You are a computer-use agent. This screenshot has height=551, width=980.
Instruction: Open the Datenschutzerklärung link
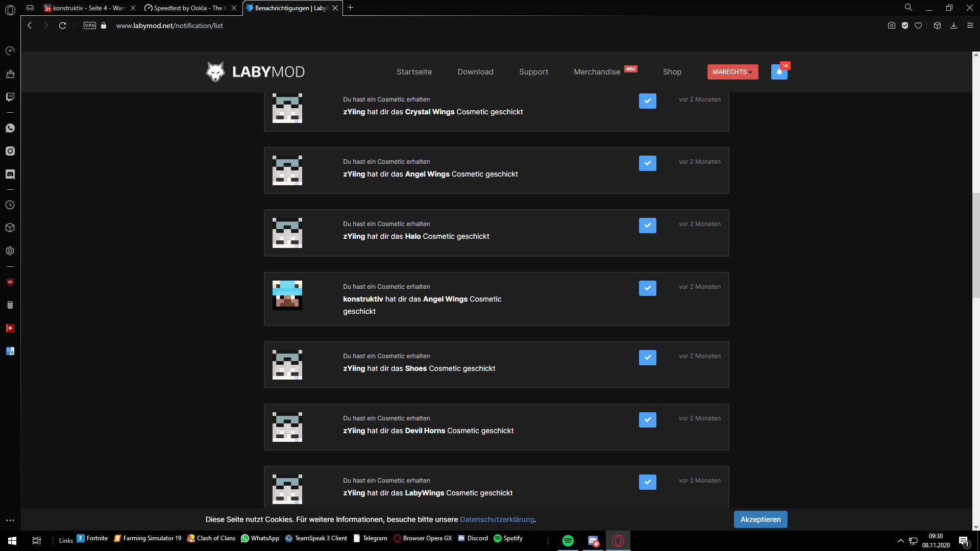click(497, 519)
